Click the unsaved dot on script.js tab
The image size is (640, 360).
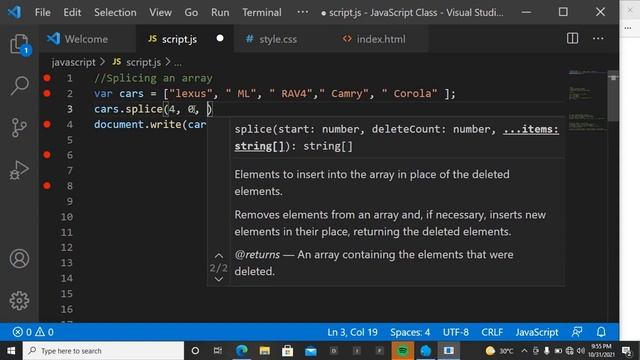point(220,38)
